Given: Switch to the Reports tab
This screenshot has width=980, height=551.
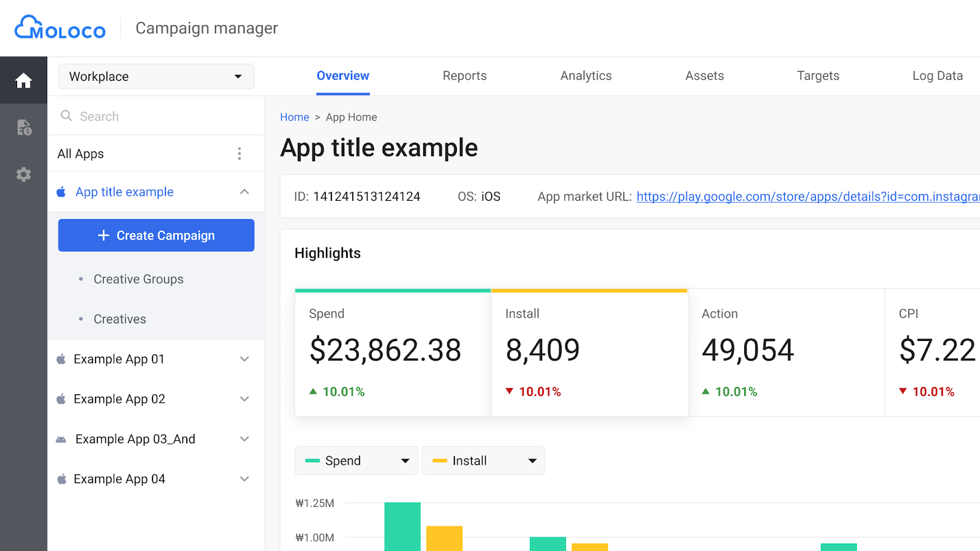Looking at the screenshot, I should click(464, 76).
